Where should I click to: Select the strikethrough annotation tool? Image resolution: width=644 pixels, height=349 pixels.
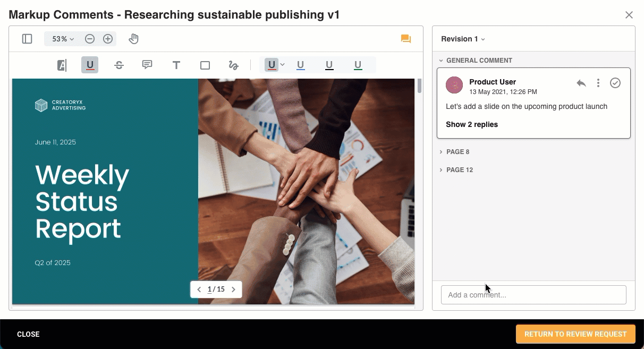click(119, 65)
